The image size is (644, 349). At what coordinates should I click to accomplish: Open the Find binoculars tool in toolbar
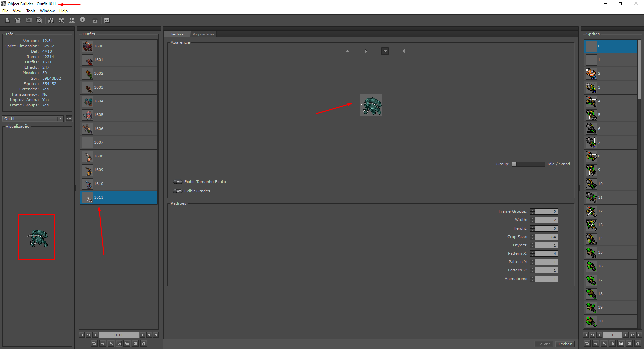point(51,20)
